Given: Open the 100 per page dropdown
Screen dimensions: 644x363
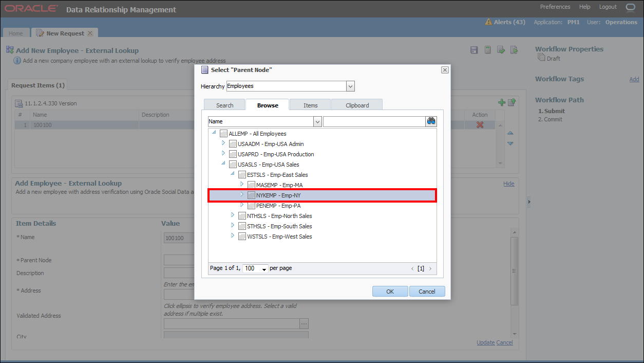Looking at the screenshot, I should [x=264, y=269].
